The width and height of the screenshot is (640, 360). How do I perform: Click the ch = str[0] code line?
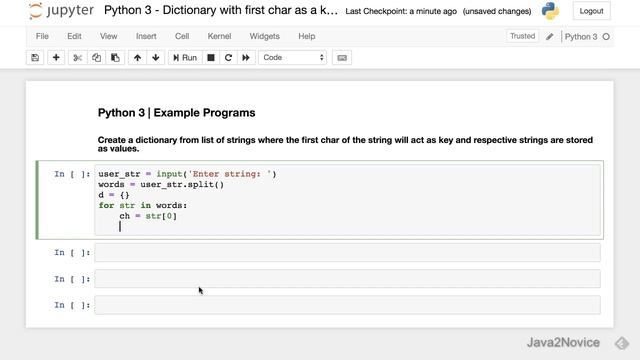click(x=148, y=216)
